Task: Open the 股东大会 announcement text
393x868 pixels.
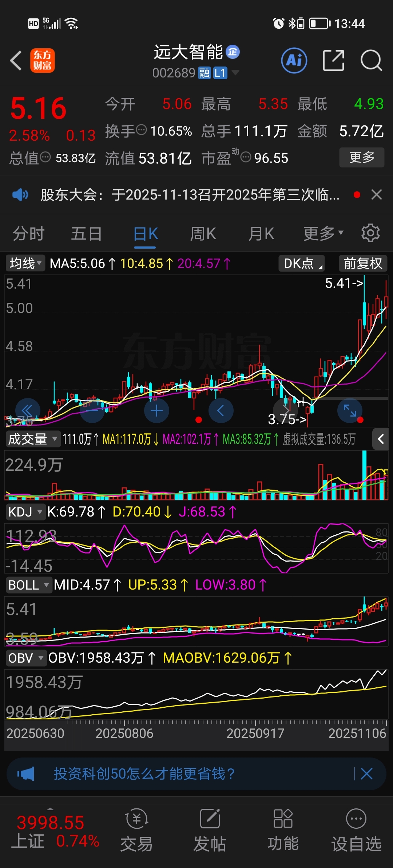Action: pos(190,195)
